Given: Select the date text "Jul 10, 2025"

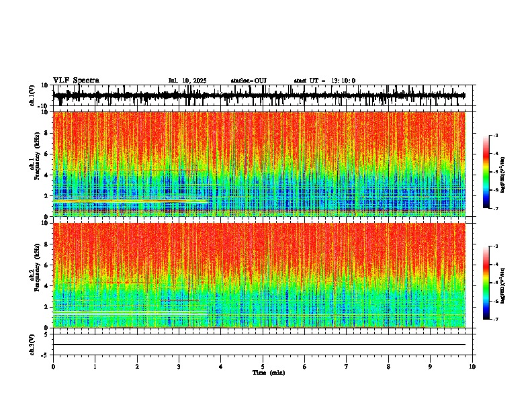Looking at the screenshot, I should click(187, 81).
